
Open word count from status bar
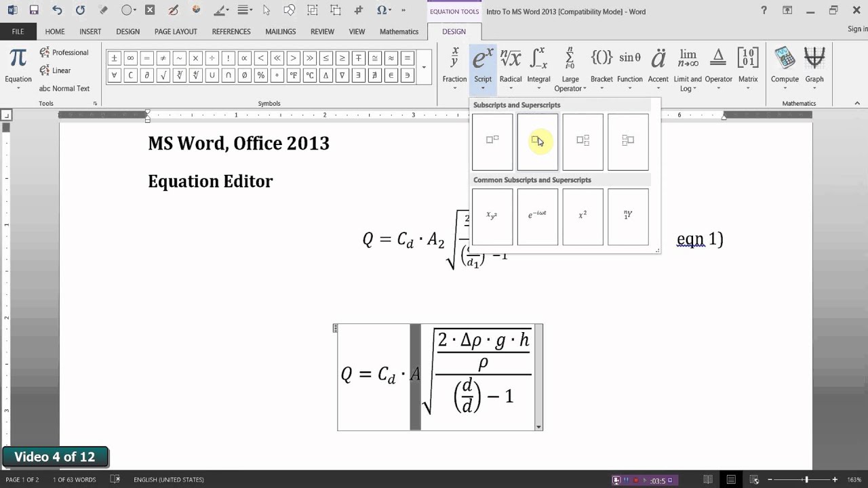pos(75,480)
